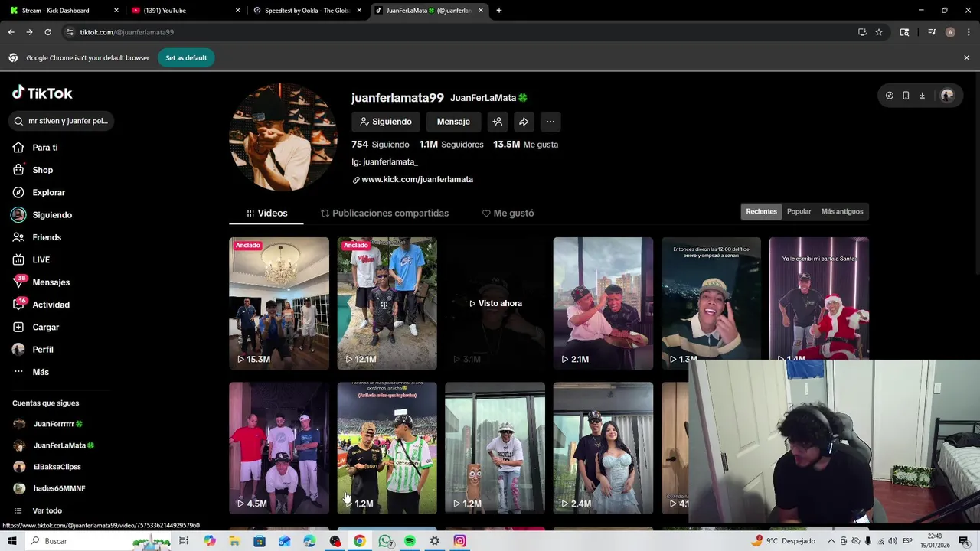Screen dimensions: 980x551
Task: Select the Videos tab
Action: 266,214
